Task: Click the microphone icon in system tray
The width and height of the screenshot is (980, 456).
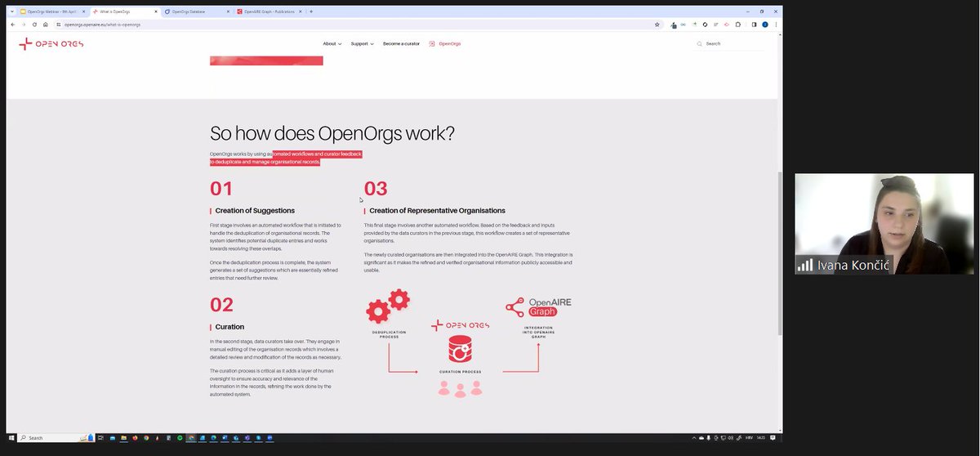Action: click(709, 437)
